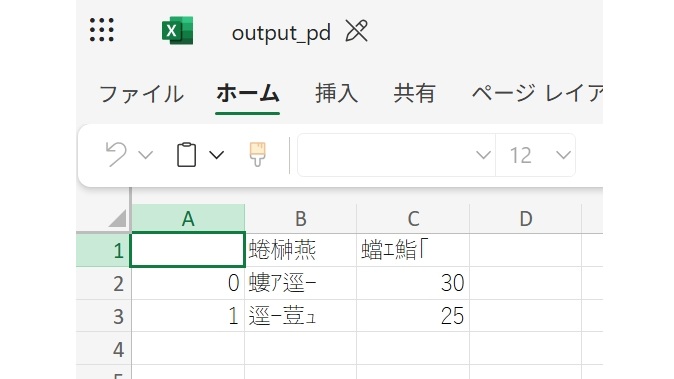The width and height of the screenshot is (674, 379).
Task: Select column B header
Action: [300, 219]
